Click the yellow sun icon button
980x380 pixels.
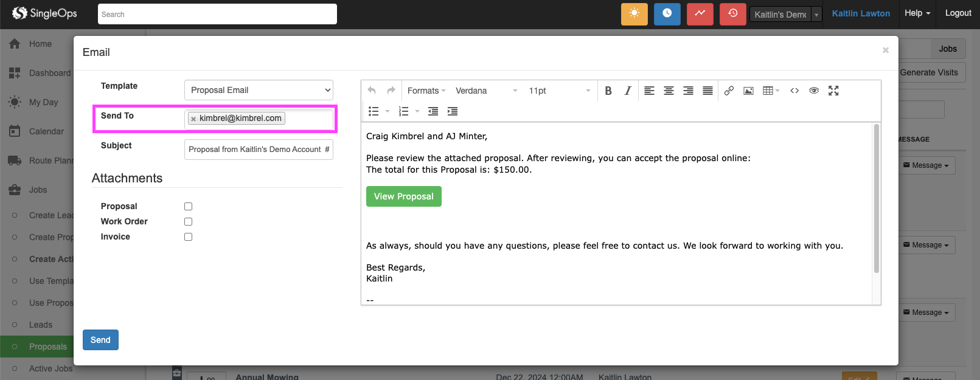pos(634,13)
